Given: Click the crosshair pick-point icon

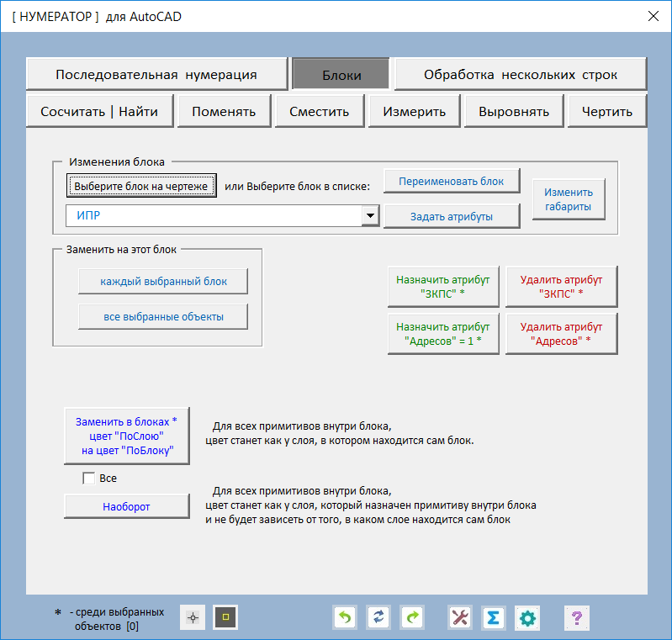Looking at the screenshot, I should (193, 617).
